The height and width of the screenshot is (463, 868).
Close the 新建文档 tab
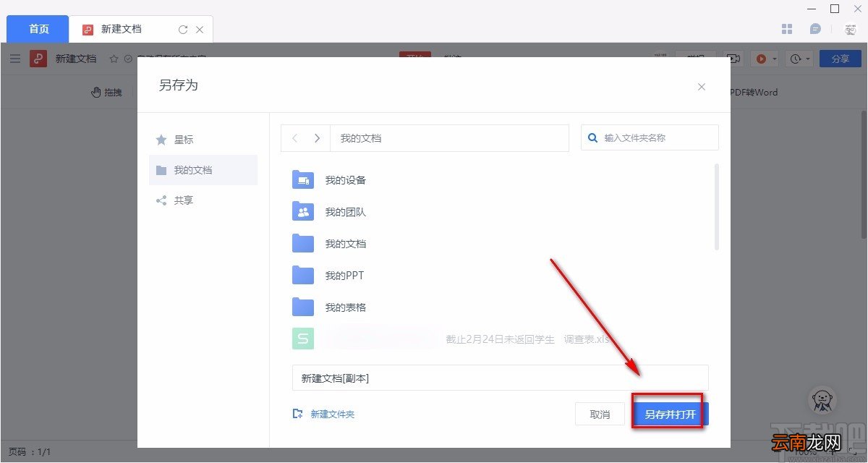200,30
